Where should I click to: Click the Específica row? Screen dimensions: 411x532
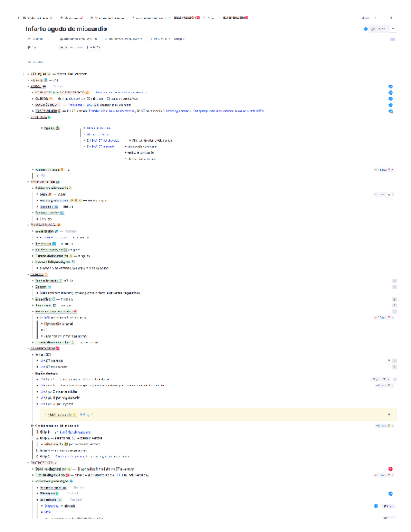point(53,299)
